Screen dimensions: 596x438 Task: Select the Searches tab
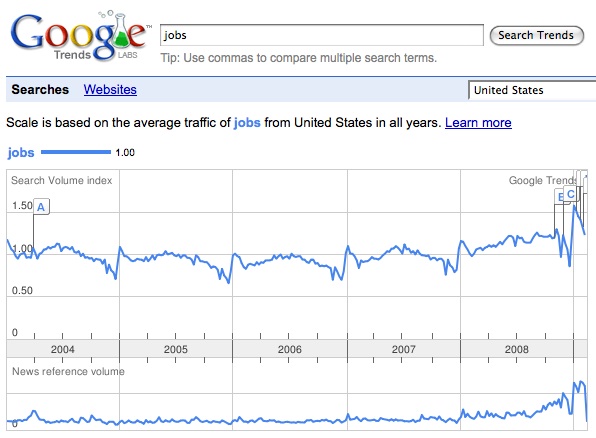(x=40, y=90)
